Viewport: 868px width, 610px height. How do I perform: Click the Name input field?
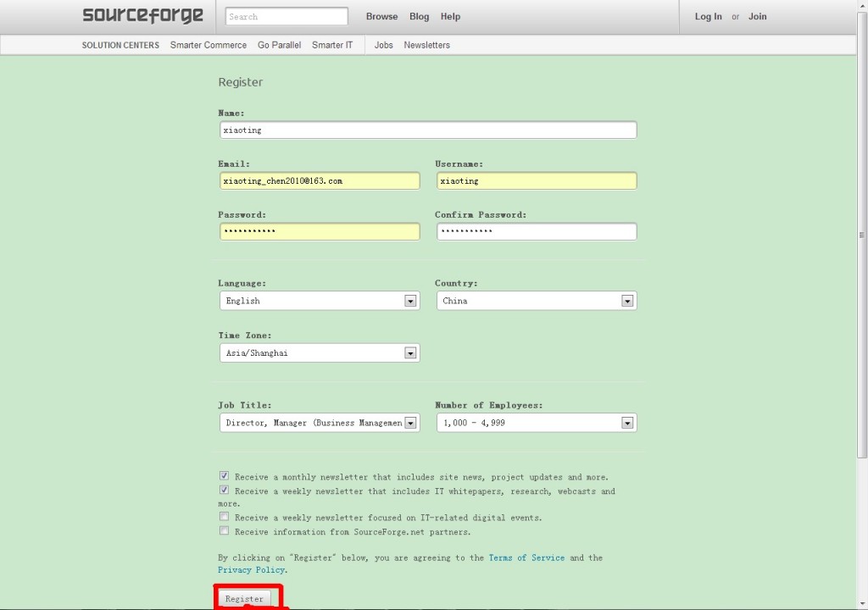click(428, 130)
